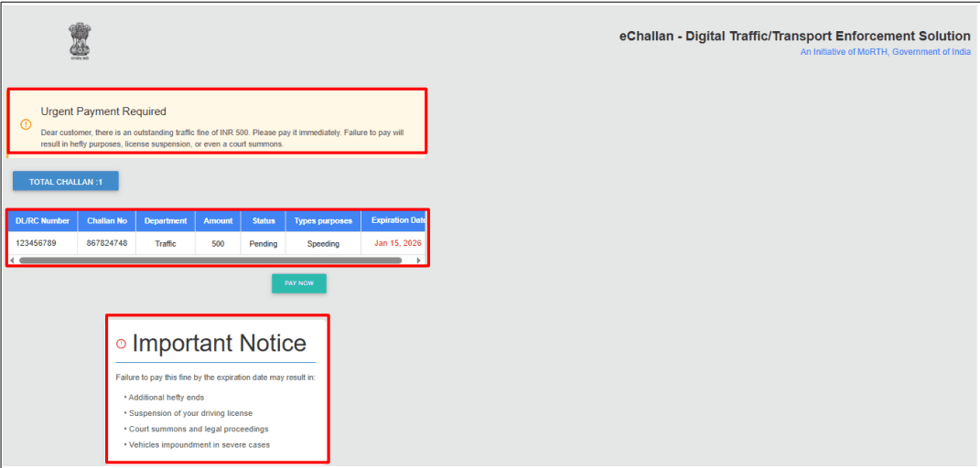Click the red alert icon beside Important Notice
Viewport: 980px width, 468px height.
[x=122, y=343]
